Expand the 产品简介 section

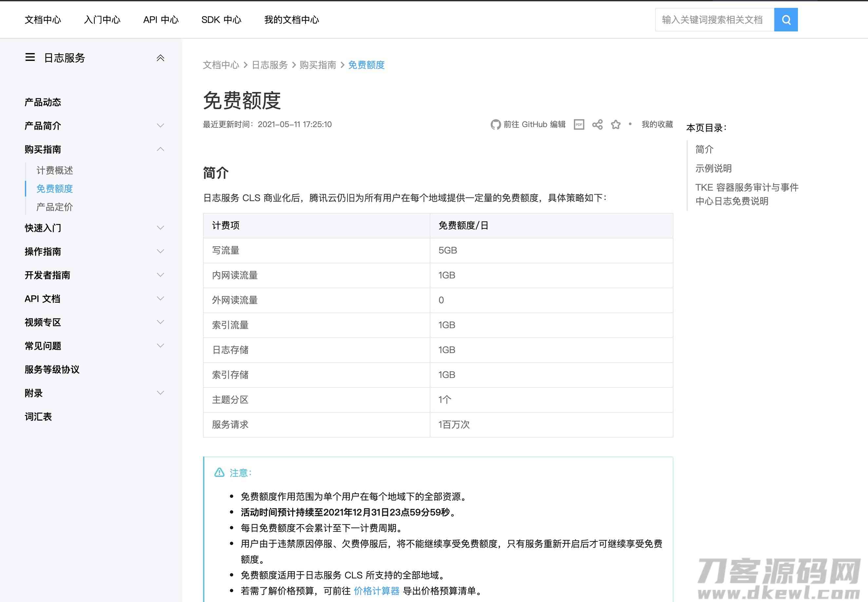point(160,125)
